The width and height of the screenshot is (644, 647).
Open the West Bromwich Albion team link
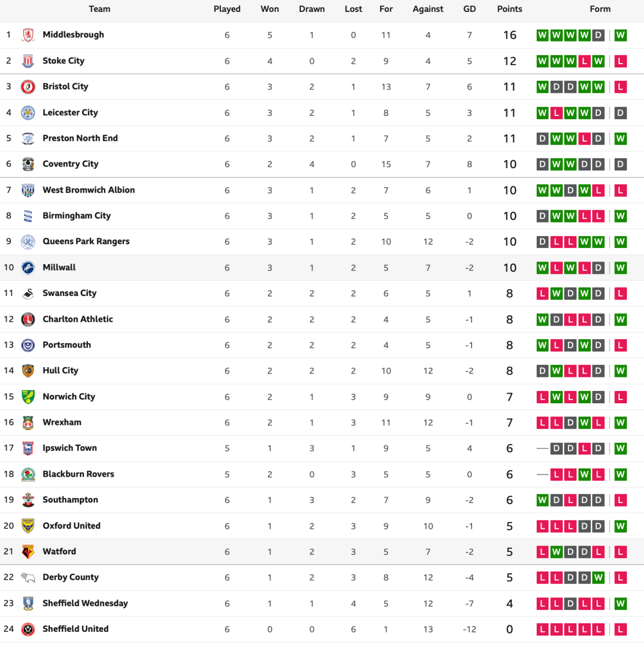click(x=88, y=190)
